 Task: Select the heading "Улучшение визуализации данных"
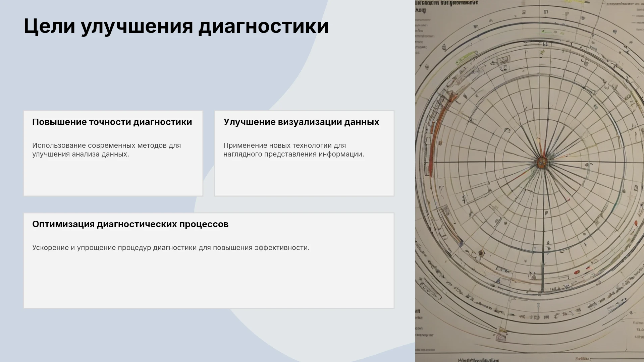[301, 122]
